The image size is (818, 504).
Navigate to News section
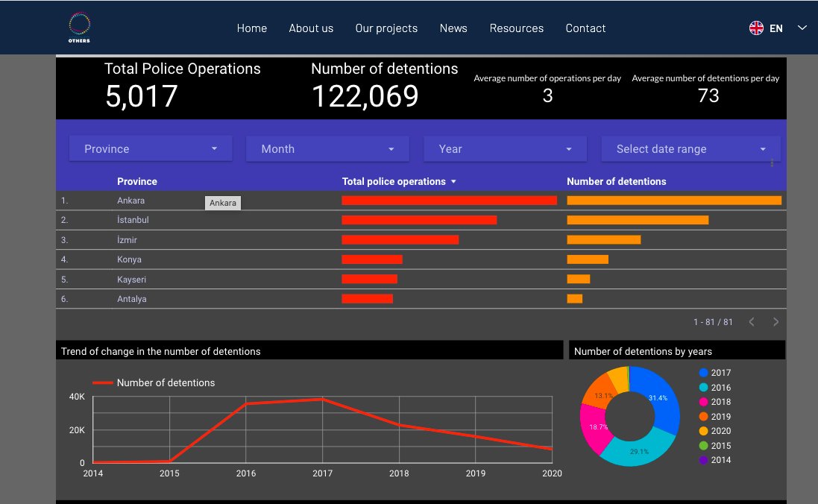click(453, 28)
